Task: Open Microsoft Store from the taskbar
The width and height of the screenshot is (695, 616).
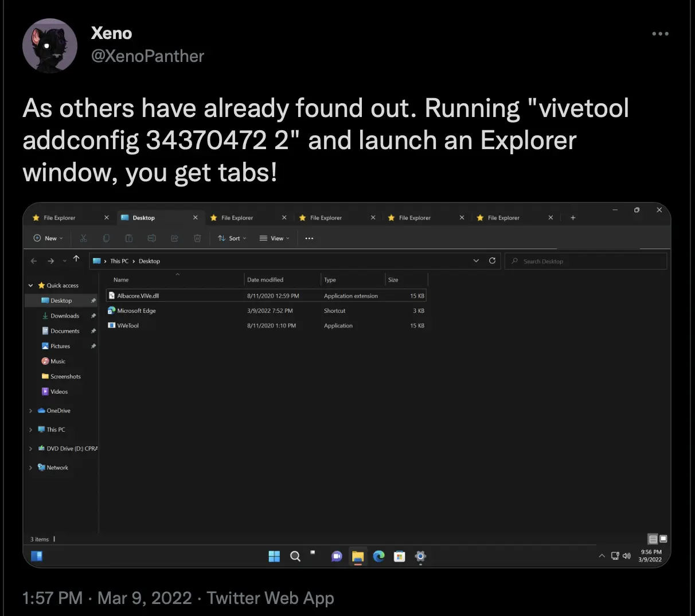Action: pos(400,556)
